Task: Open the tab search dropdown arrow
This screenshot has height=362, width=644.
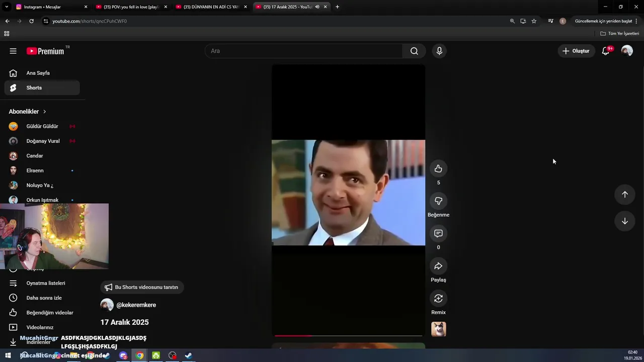Action: 7,7
